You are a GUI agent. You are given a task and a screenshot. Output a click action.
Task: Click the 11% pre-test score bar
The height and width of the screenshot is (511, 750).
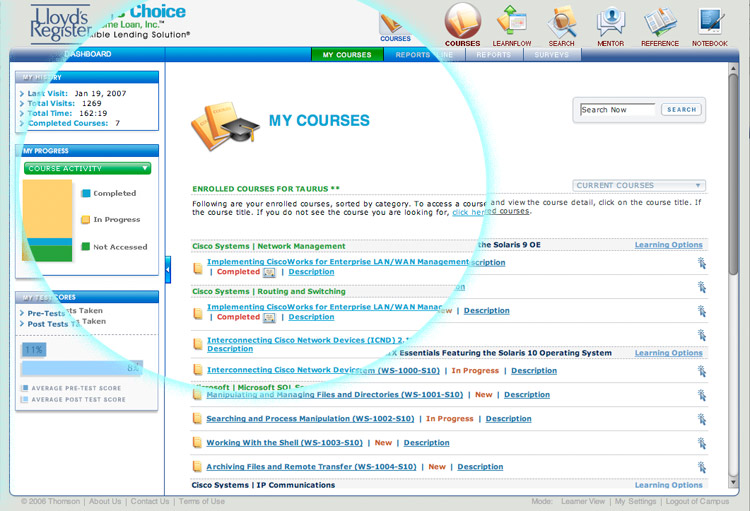(33, 350)
